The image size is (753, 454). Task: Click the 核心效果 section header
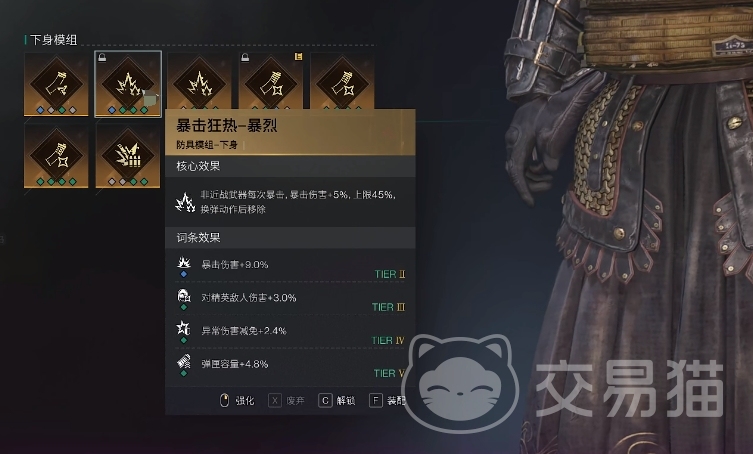click(198, 166)
